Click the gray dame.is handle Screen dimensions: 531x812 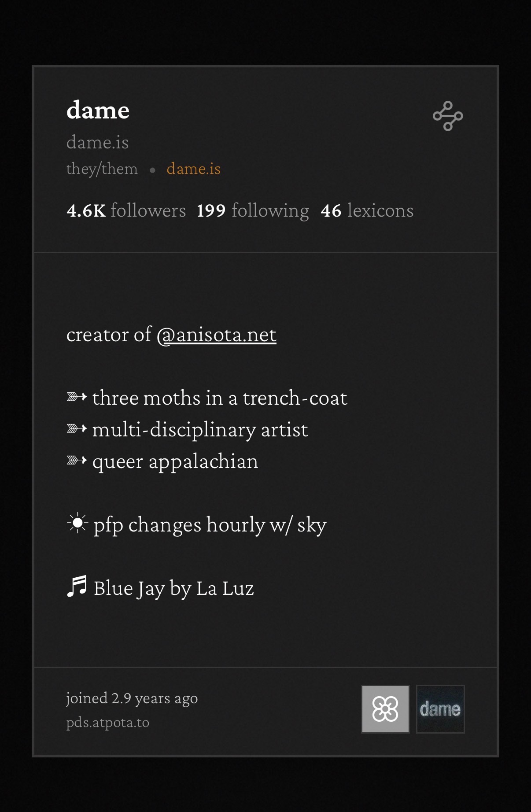[97, 142]
